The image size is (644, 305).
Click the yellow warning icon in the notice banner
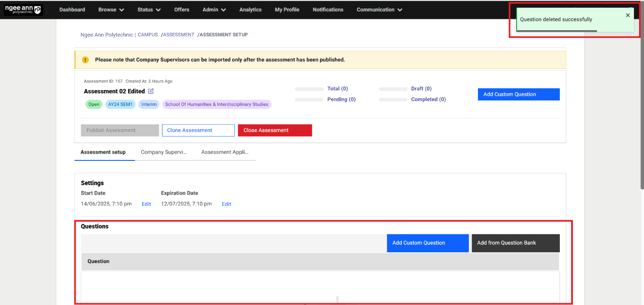[86, 60]
